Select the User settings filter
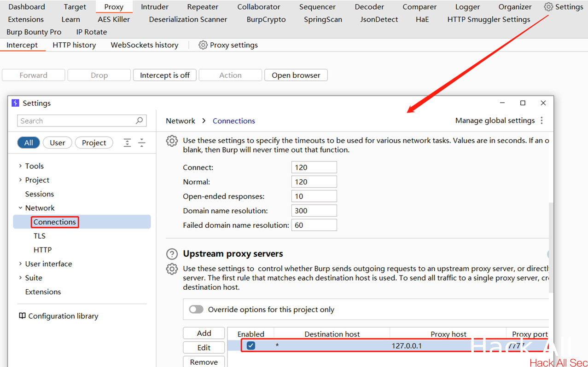Image resolution: width=588 pixels, height=367 pixels. [x=58, y=143]
